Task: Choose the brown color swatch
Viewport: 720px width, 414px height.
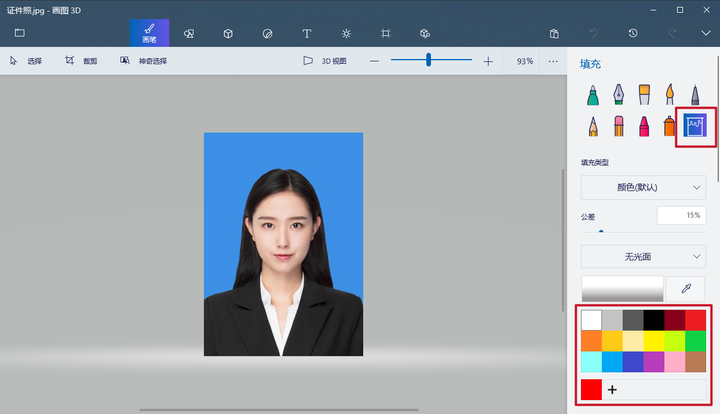Action: coord(696,362)
